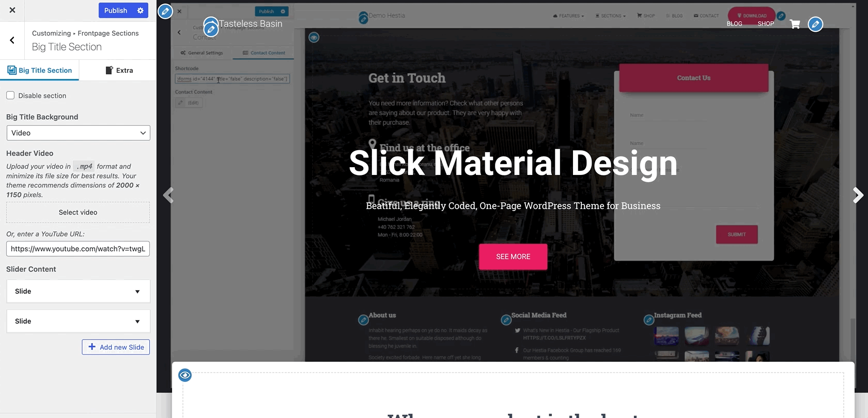The height and width of the screenshot is (418, 868).
Task: Edit the About us widget pencil icon
Action: click(x=363, y=320)
